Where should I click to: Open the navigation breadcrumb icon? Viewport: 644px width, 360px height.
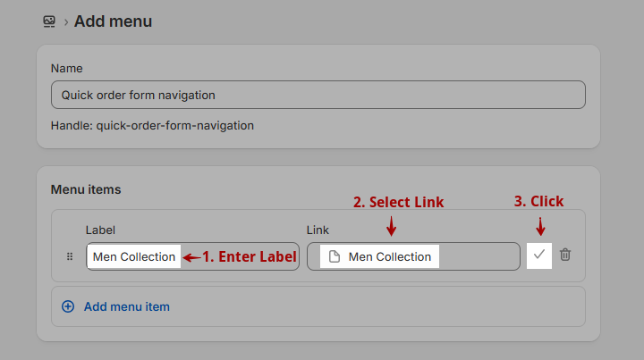49,21
